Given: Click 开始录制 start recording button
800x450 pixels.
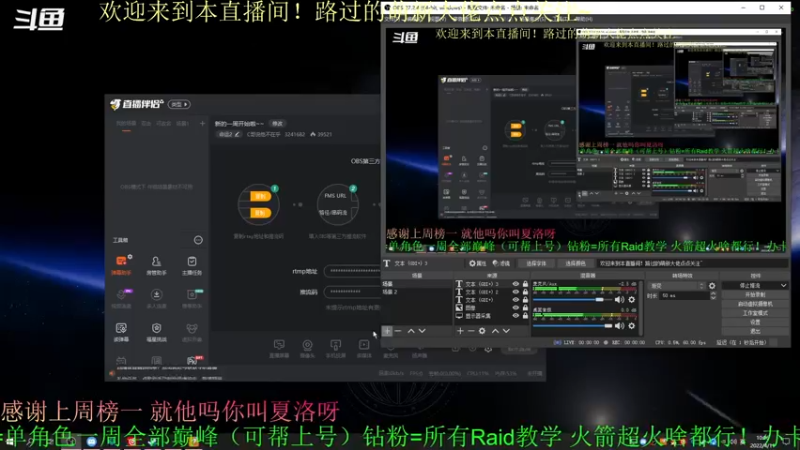Looking at the screenshot, I should (x=755, y=295).
